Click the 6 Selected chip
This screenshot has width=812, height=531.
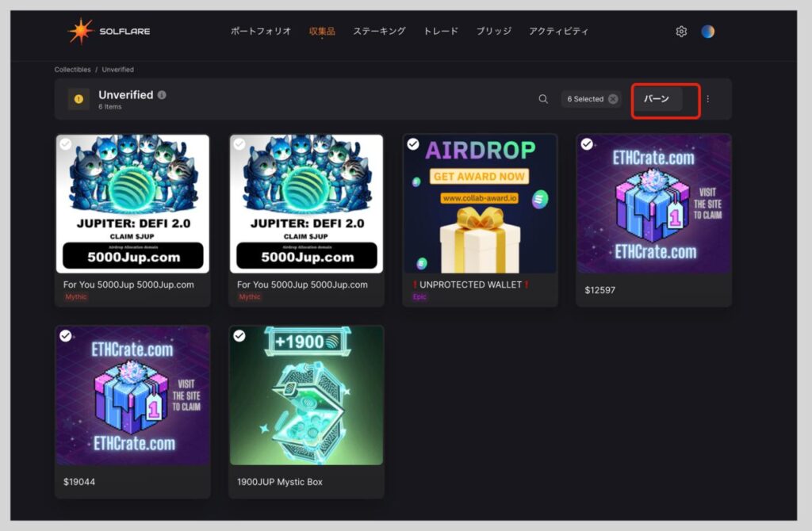click(x=592, y=99)
